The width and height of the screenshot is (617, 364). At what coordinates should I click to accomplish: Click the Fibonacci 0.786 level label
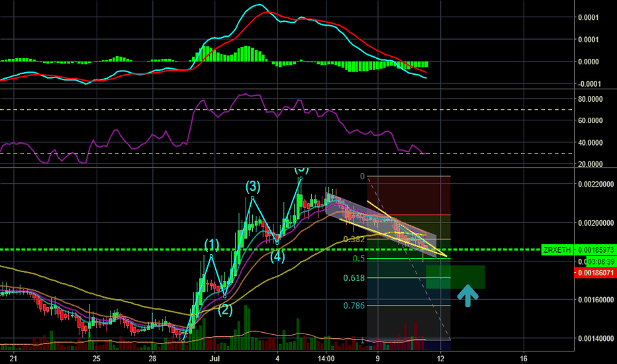point(354,306)
